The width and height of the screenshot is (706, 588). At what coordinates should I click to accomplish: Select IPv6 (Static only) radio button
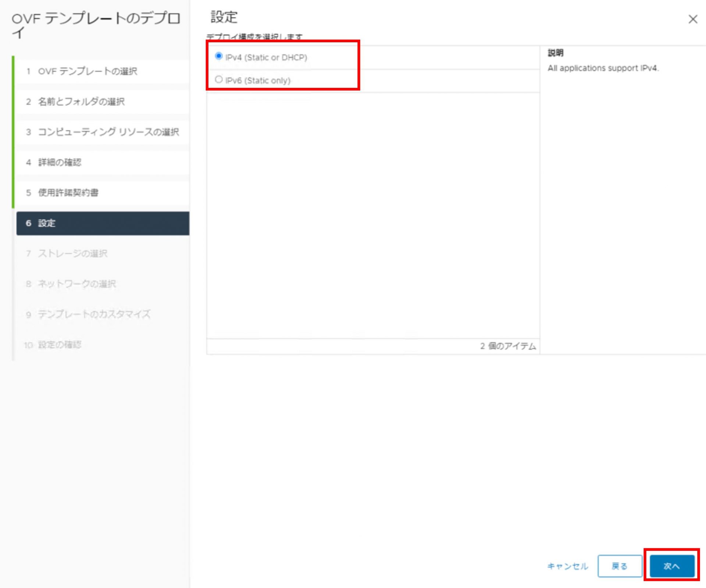point(219,79)
